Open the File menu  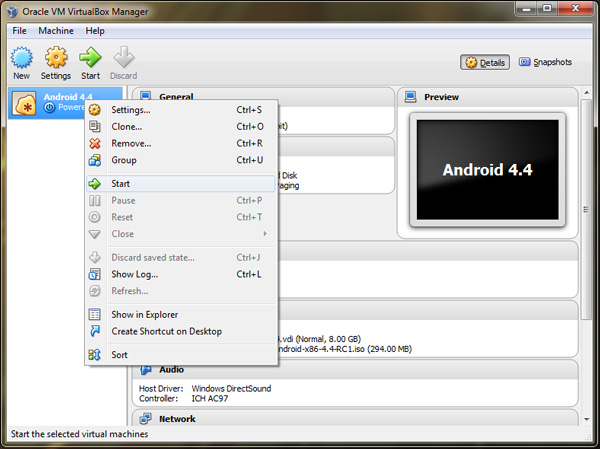click(19, 31)
